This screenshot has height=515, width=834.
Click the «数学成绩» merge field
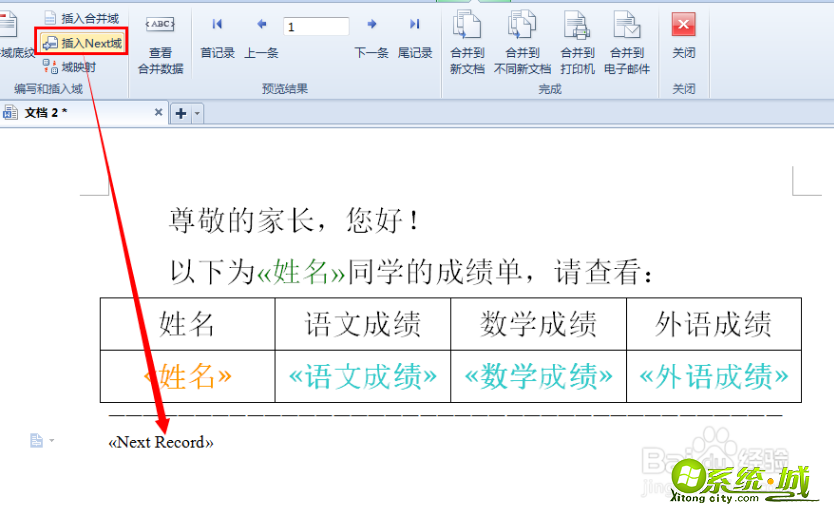[538, 377]
